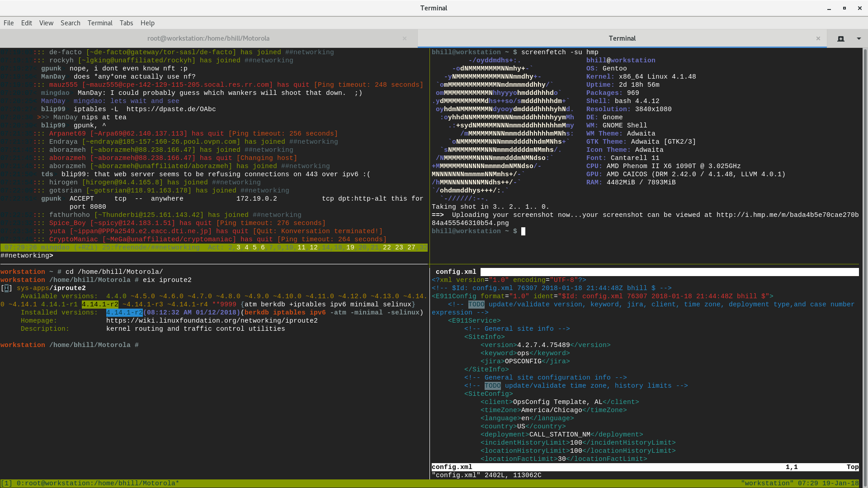Switch to the root@workstation:/home/bhill/Motorola tab

click(208, 38)
